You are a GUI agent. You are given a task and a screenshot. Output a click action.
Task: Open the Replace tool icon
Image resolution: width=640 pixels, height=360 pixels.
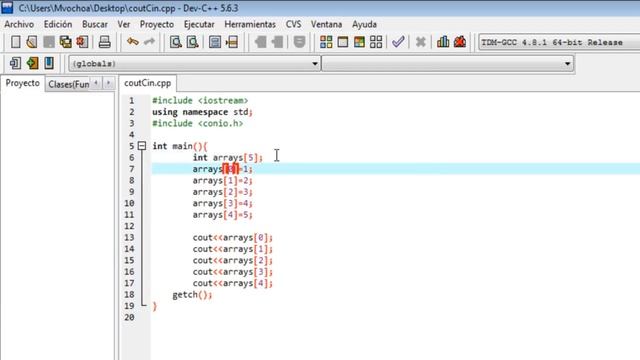coord(192,42)
